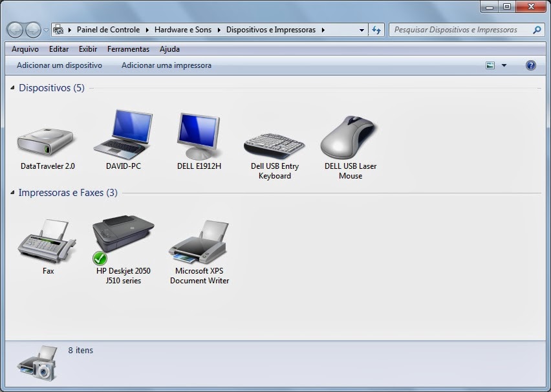Open the Ajuda menu

169,49
